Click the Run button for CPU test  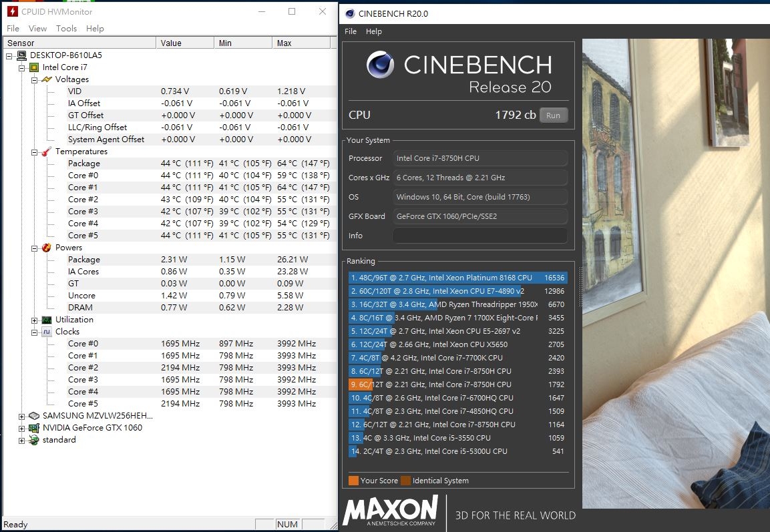pyautogui.click(x=554, y=115)
